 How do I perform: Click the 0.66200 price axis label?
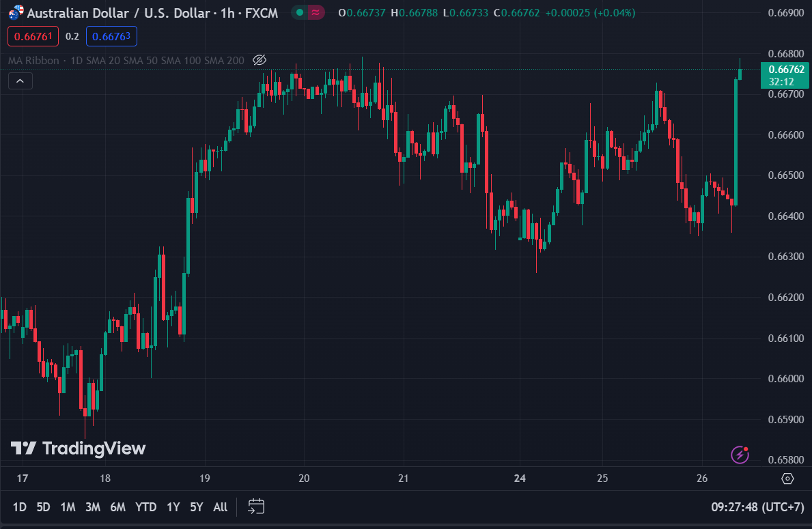pyautogui.click(x=786, y=297)
